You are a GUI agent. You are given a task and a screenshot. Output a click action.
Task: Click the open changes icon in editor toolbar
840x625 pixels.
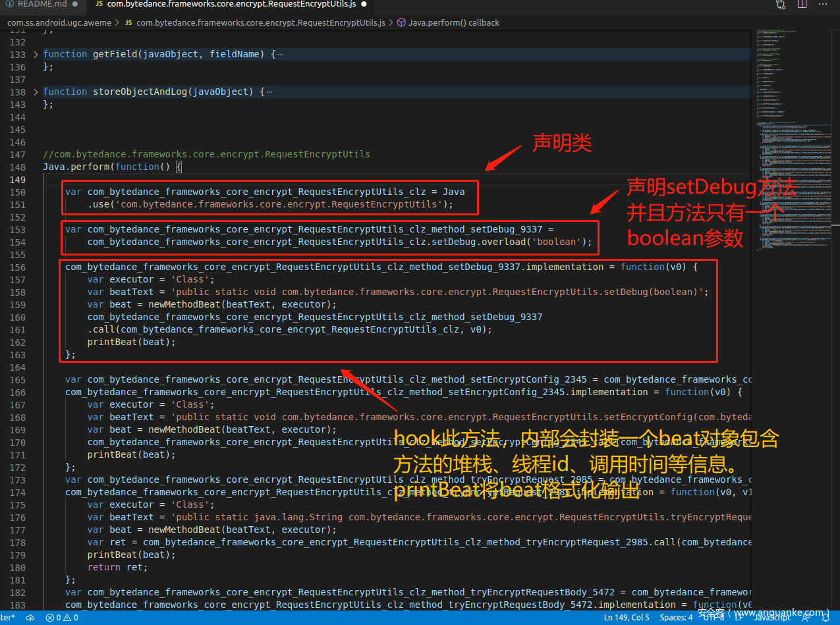(781, 5)
